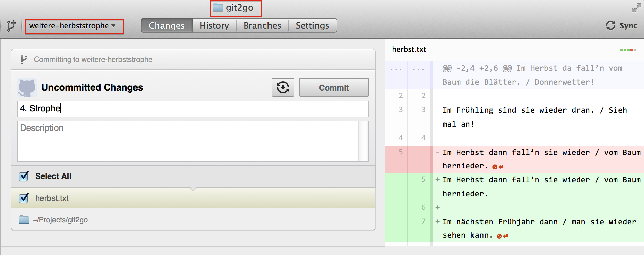Viewport: 644px width, 255px height.
Task: Click the Description field scrollbar
Action: coord(363,141)
